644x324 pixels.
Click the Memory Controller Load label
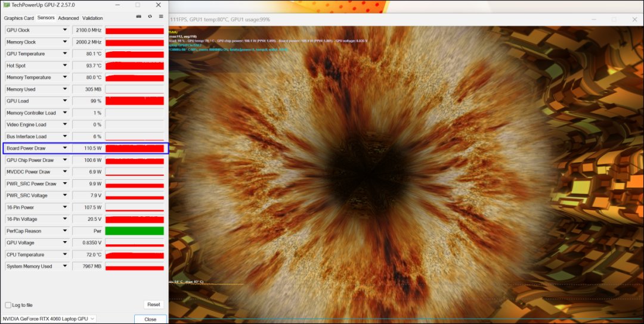31,113
